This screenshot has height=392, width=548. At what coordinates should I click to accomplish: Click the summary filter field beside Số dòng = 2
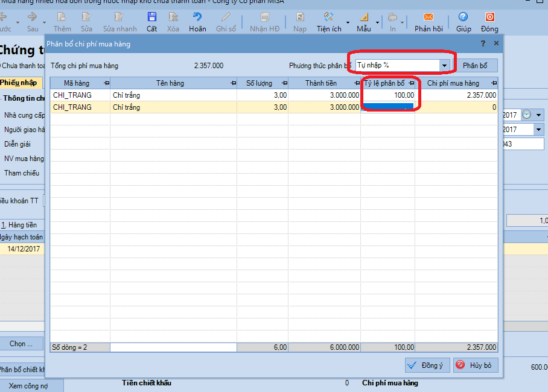tap(173, 347)
